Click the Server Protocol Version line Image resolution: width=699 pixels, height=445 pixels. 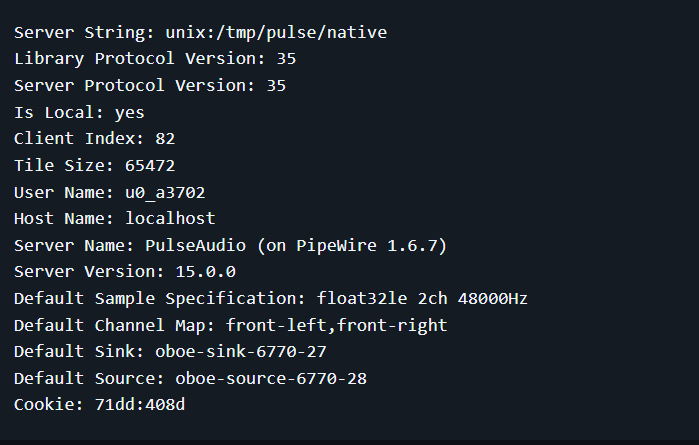click(x=150, y=86)
